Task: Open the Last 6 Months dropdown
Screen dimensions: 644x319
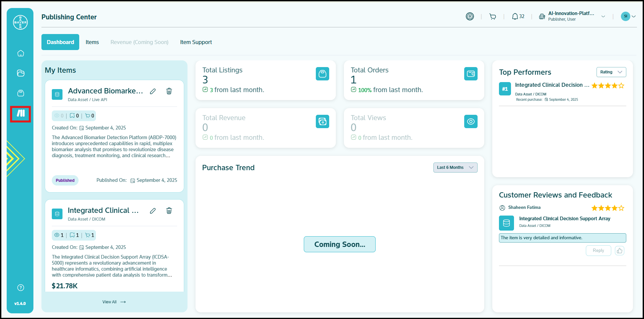Action: [x=455, y=168]
